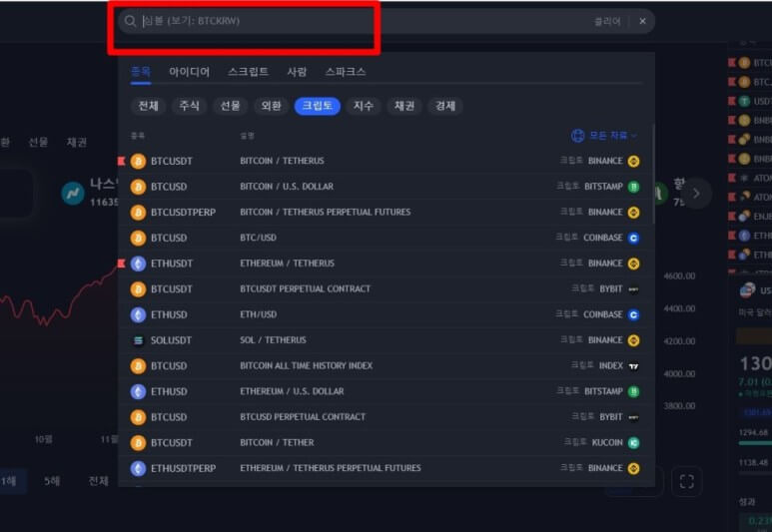Click Binance logo on ETHUSDTPERP row

pyautogui.click(x=634, y=468)
